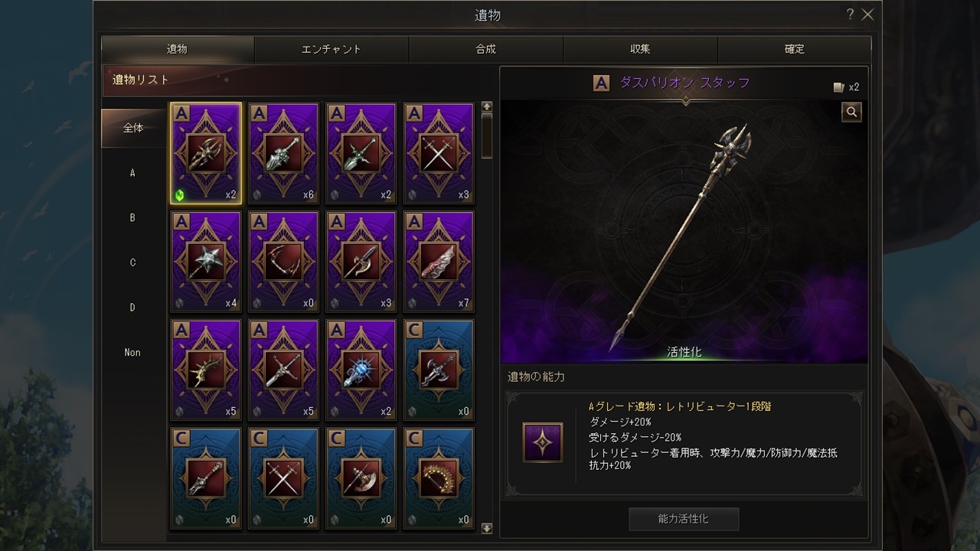Show all relics with 全体 filter
The image size is (980, 551).
(133, 128)
